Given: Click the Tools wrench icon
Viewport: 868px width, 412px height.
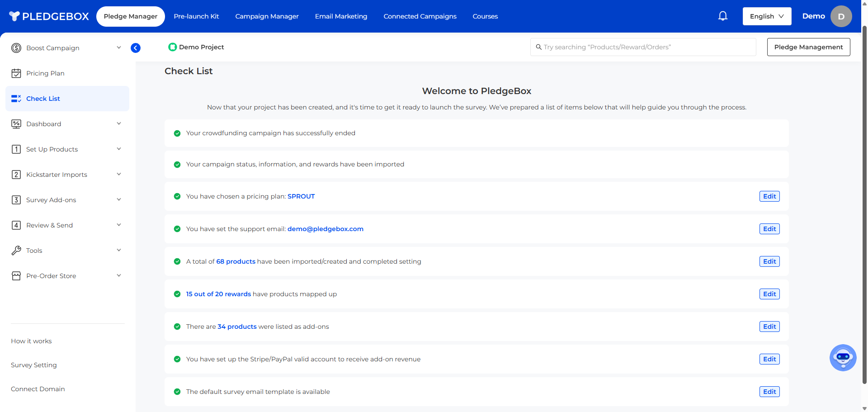Looking at the screenshot, I should 16,251.
